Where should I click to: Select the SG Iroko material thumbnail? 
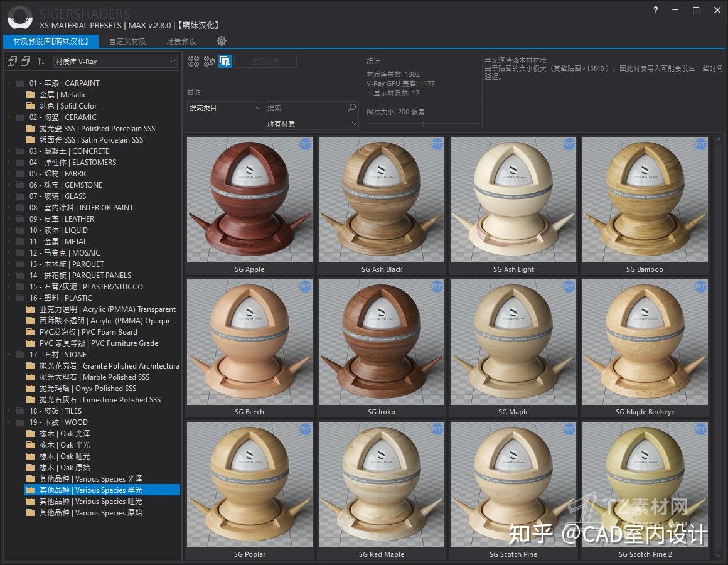point(381,342)
